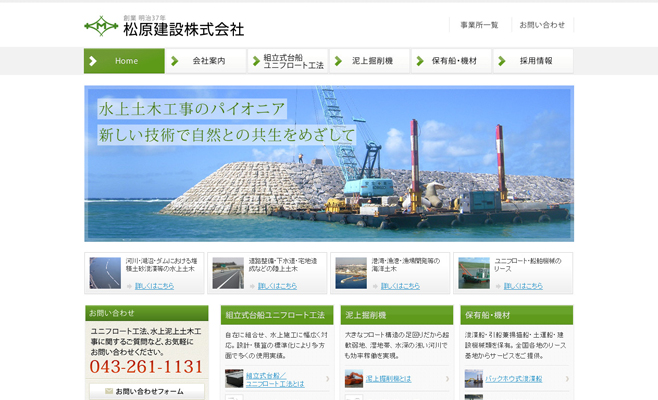Click the 泥上掘削機 section header

pyautogui.click(x=397, y=315)
